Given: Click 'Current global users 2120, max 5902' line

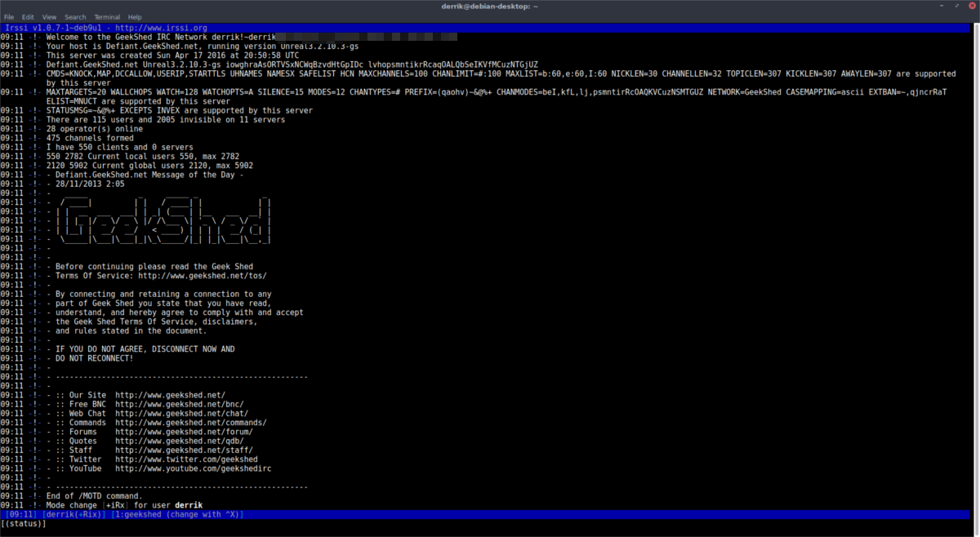Looking at the screenshot, I should coord(149,166).
